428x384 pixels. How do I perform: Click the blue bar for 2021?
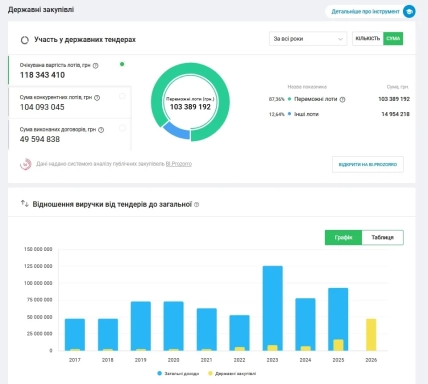pos(207,328)
